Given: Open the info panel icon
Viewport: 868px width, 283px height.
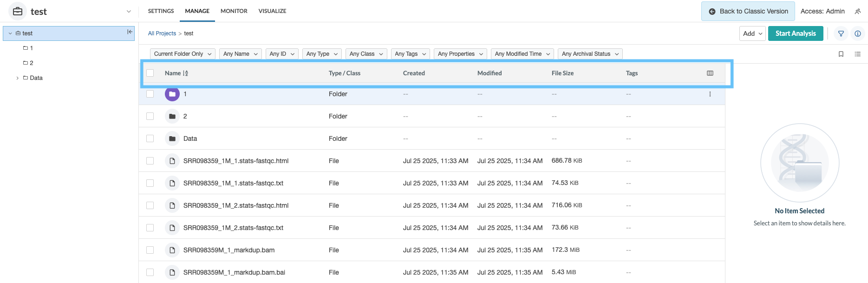Looking at the screenshot, I should [857, 33].
